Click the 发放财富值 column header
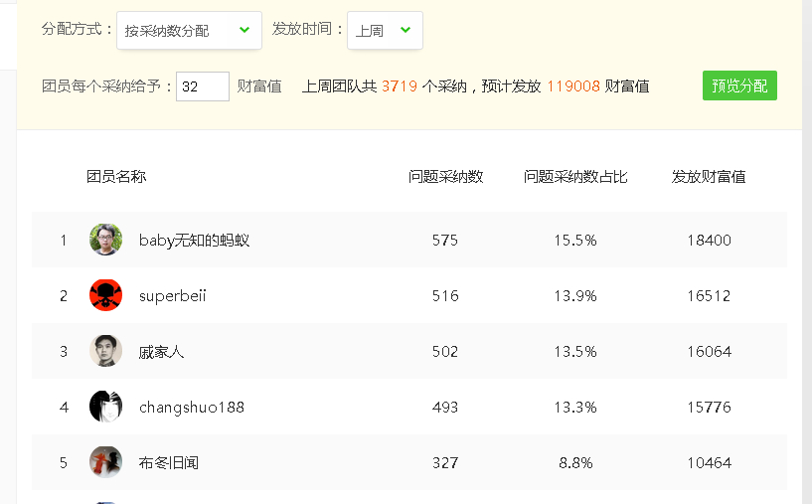The height and width of the screenshot is (504, 812). (x=709, y=177)
